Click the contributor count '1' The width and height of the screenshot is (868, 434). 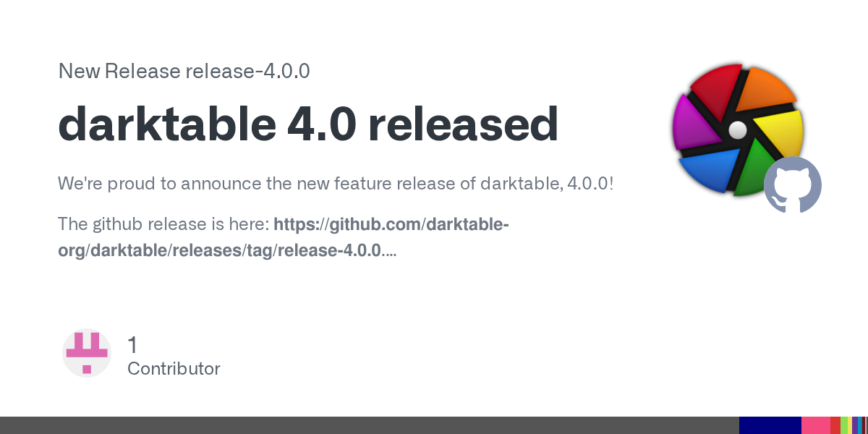click(x=132, y=344)
